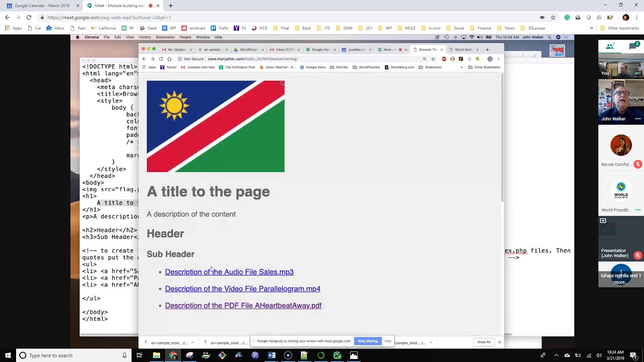Open Other bookmarks folder
Screen dimensions: 644x362
tap(619, 28)
